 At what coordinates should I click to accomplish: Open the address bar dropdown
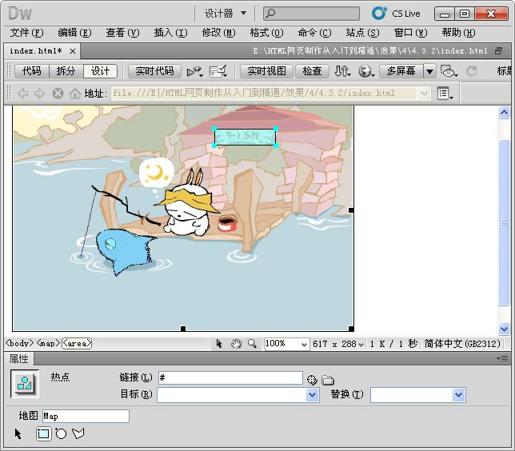[x=423, y=93]
